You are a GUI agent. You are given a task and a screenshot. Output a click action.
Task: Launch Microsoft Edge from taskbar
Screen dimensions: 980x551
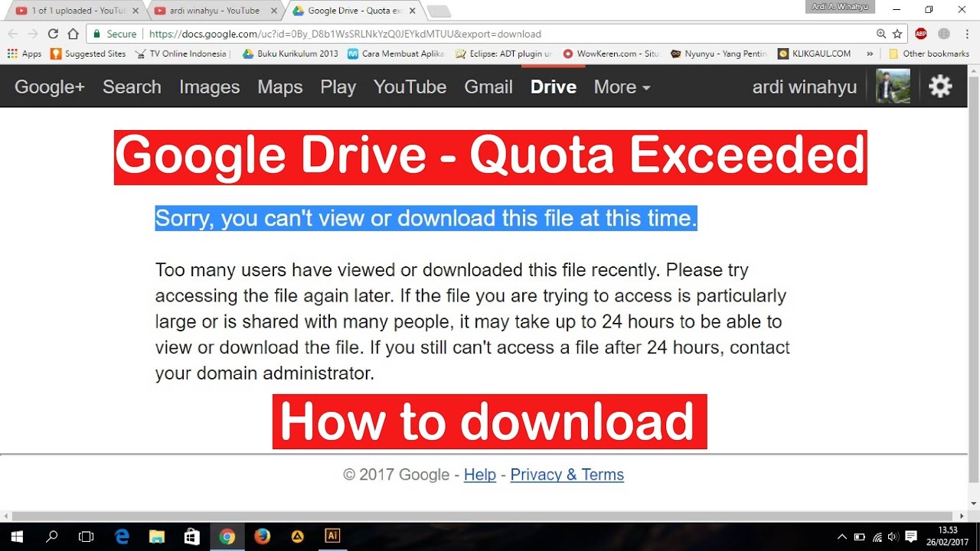tap(122, 536)
